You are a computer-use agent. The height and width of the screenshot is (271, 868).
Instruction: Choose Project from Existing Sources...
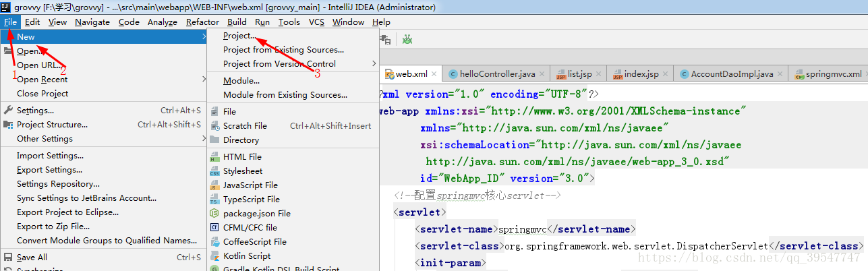283,50
